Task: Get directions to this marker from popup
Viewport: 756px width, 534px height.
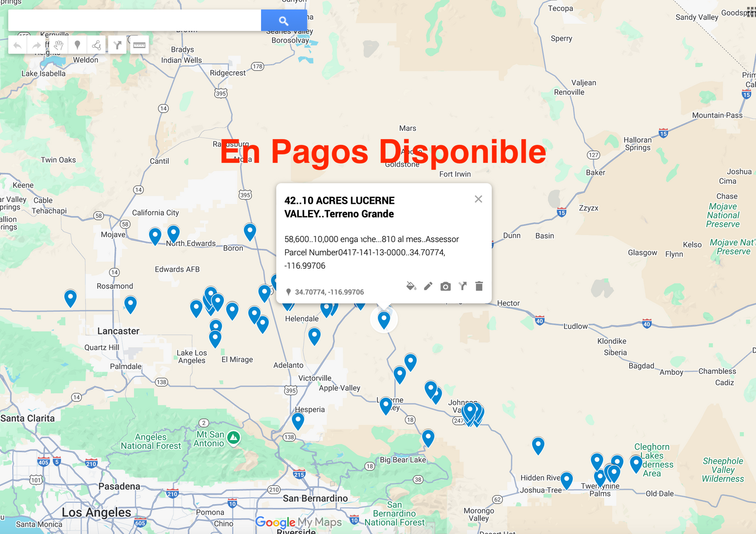Action: (x=462, y=286)
